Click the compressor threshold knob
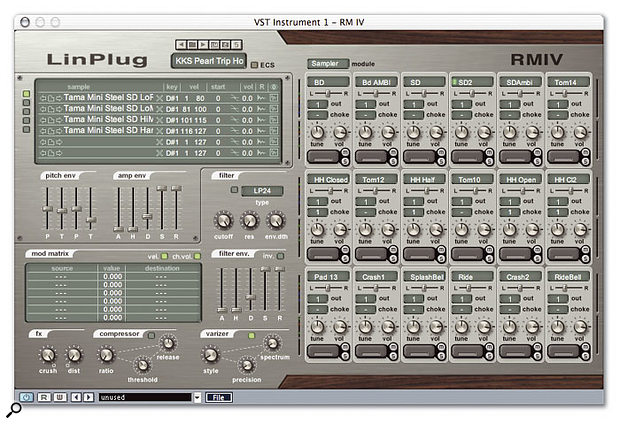This screenshot has height=424, width=620. (x=142, y=365)
